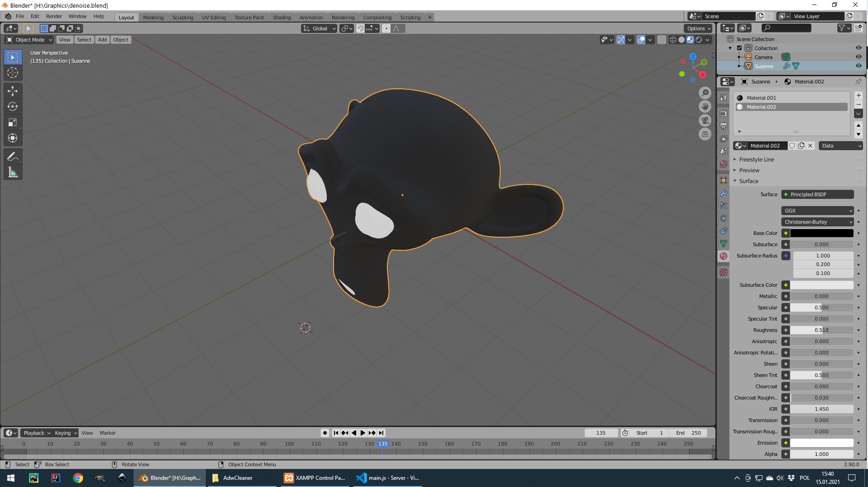Activate the Rotate tool
Viewport: 868px width, 487px height.
pyautogui.click(x=13, y=107)
